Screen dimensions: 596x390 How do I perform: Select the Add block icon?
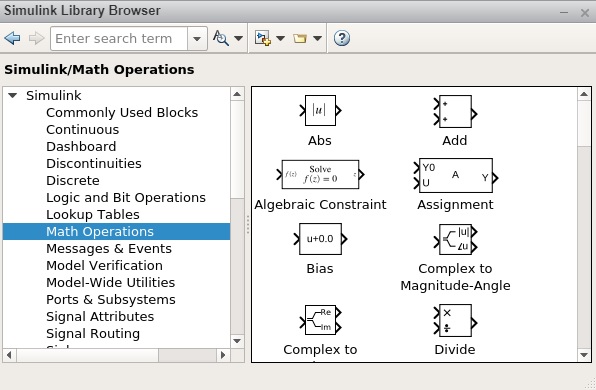[x=455, y=111]
